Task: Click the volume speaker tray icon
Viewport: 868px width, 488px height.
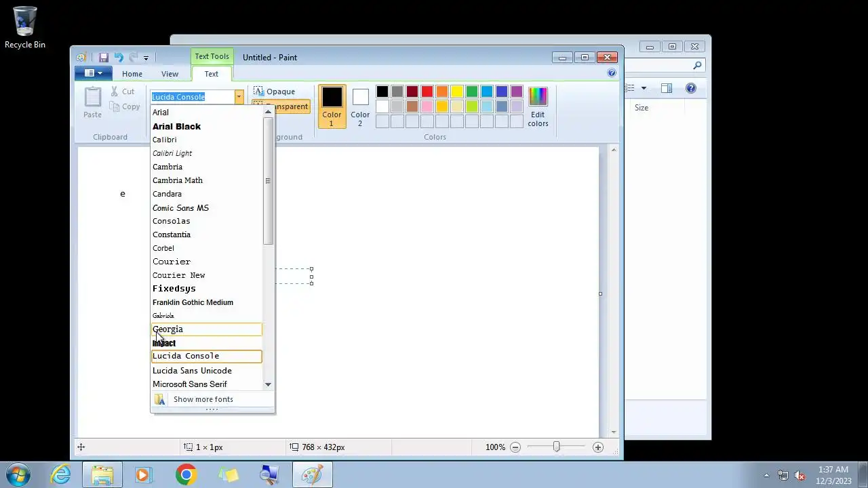Action: (800, 475)
